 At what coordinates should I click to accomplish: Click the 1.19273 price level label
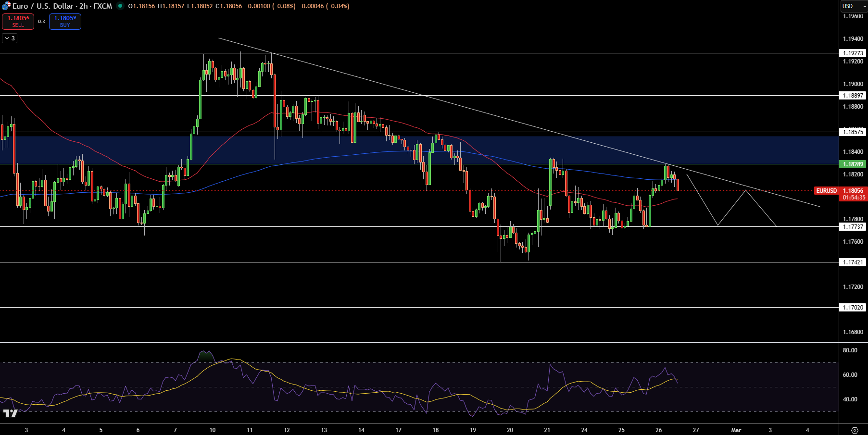853,53
